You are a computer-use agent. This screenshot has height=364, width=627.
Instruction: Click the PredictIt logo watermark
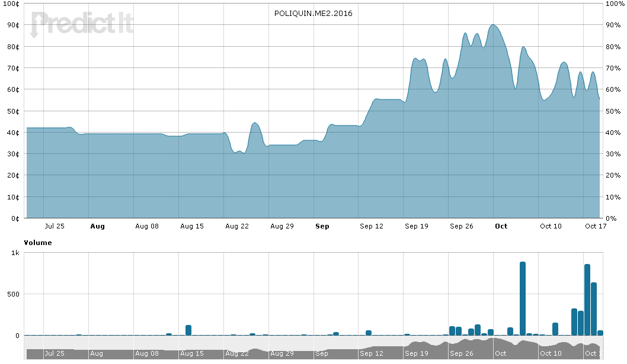pyautogui.click(x=82, y=25)
